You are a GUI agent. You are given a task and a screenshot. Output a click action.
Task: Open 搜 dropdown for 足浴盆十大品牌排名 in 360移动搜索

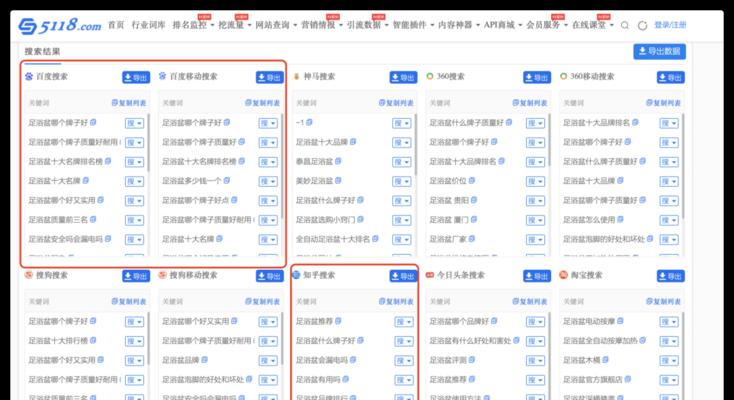[669, 123]
